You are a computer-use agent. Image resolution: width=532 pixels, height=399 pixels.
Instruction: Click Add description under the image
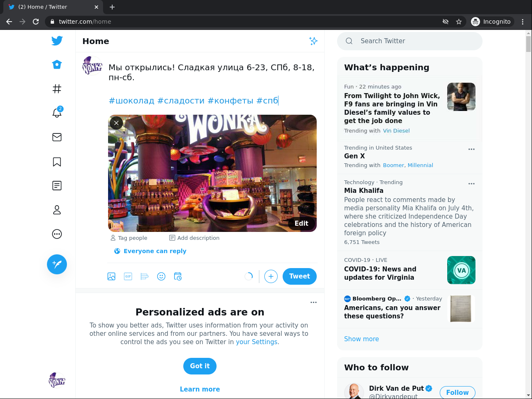click(x=195, y=238)
